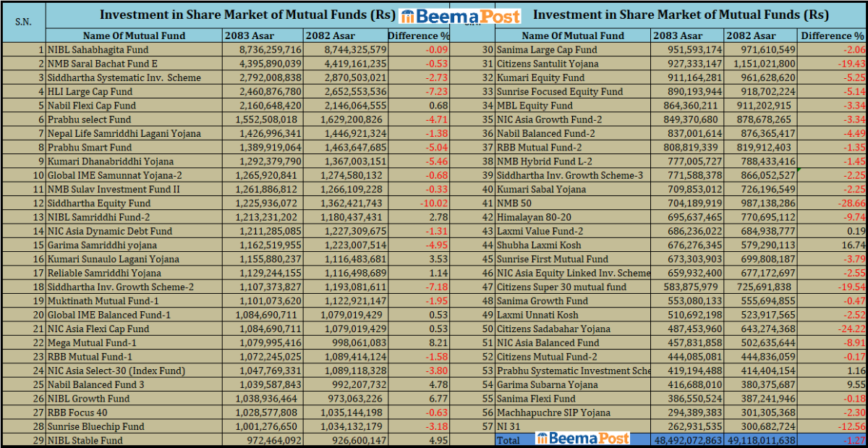Select the Citizens Sadabahar Yojana cell
The width and height of the screenshot is (868, 448).
(572, 329)
